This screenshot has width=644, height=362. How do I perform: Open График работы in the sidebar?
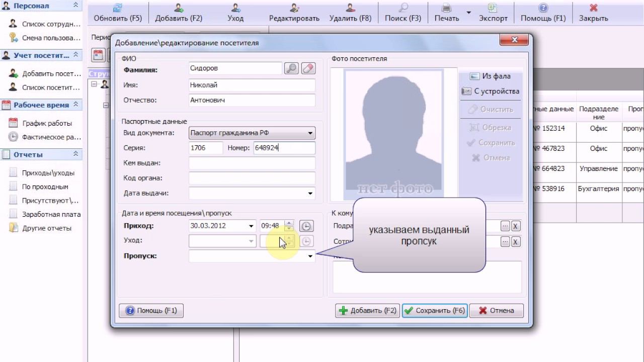40,123
